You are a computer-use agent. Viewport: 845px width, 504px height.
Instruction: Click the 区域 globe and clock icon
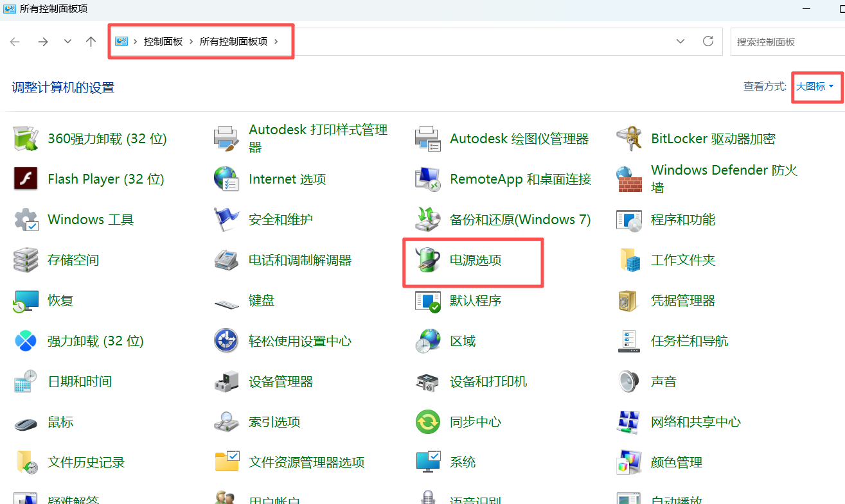[x=428, y=341]
